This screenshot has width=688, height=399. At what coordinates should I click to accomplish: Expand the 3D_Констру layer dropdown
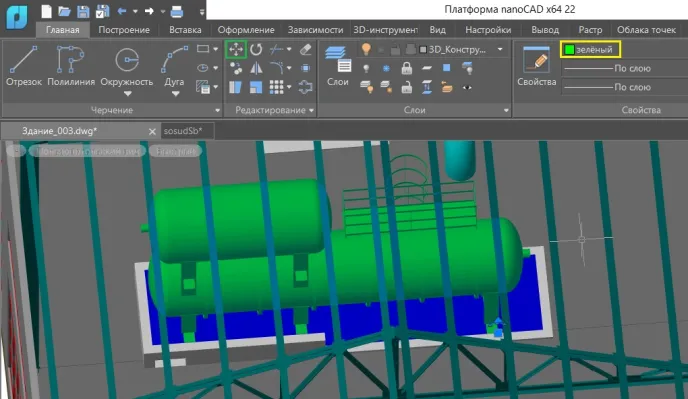click(x=500, y=50)
